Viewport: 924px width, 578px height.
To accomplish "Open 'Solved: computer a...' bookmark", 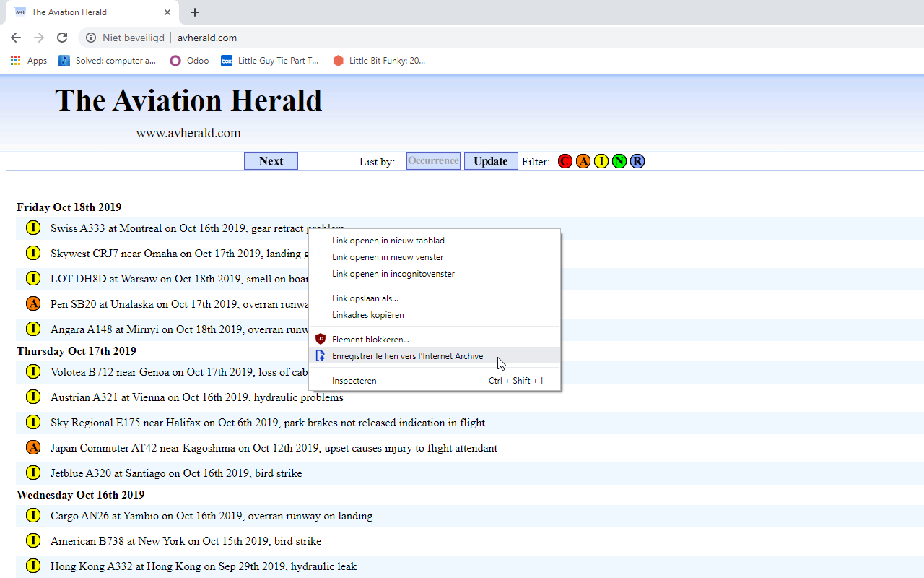I will tap(108, 61).
